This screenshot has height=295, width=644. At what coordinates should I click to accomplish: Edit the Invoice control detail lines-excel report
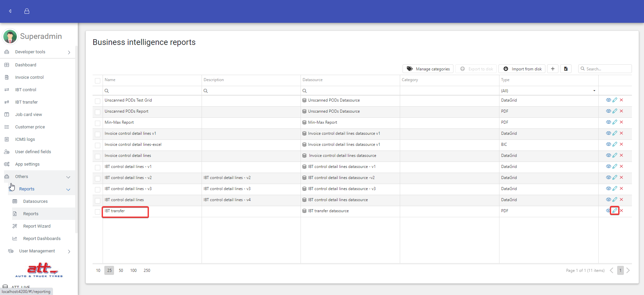coord(614,144)
